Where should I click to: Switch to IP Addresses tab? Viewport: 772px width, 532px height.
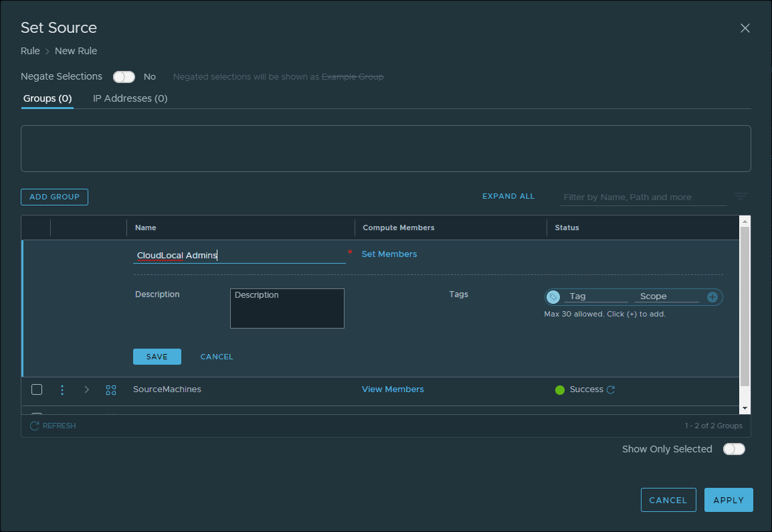(130, 98)
